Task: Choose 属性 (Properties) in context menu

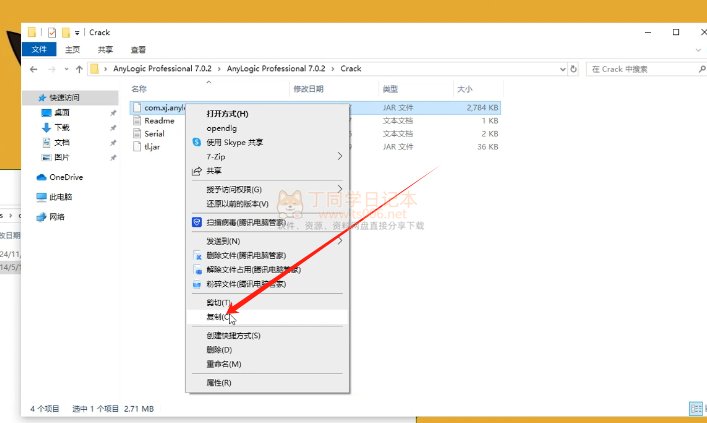Action: (x=218, y=382)
